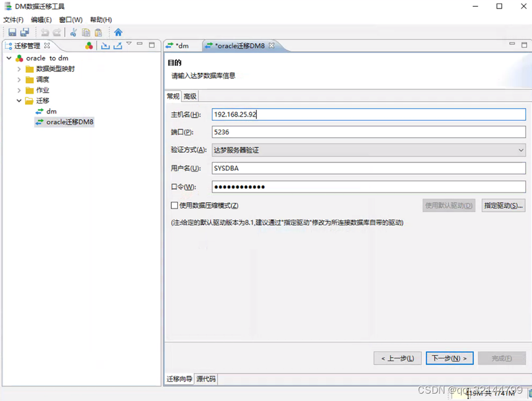Close the oracle迁移DM8 editor tab
Image resolution: width=532 pixels, height=401 pixels.
tap(272, 46)
